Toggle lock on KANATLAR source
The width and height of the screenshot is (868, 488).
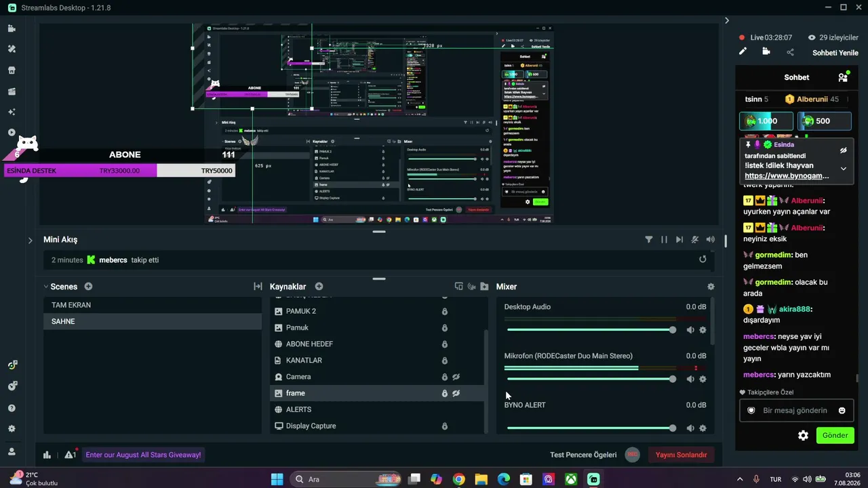445,361
